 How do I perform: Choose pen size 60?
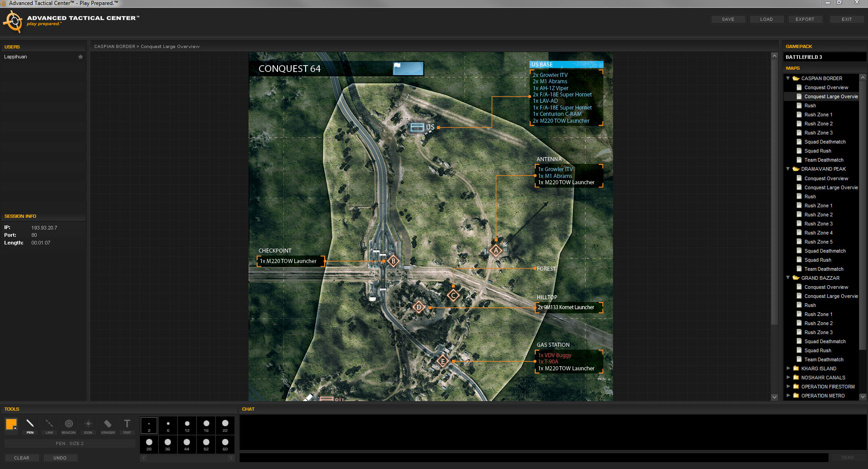pyautogui.click(x=225, y=444)
